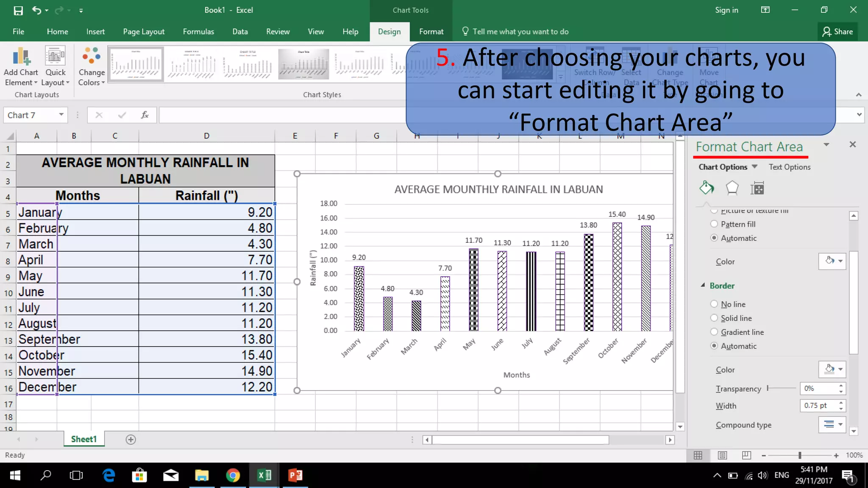Open taskbar search magnifier
Image resolution: width=868 pixels, height=488 pixels.
coord(46,475)
